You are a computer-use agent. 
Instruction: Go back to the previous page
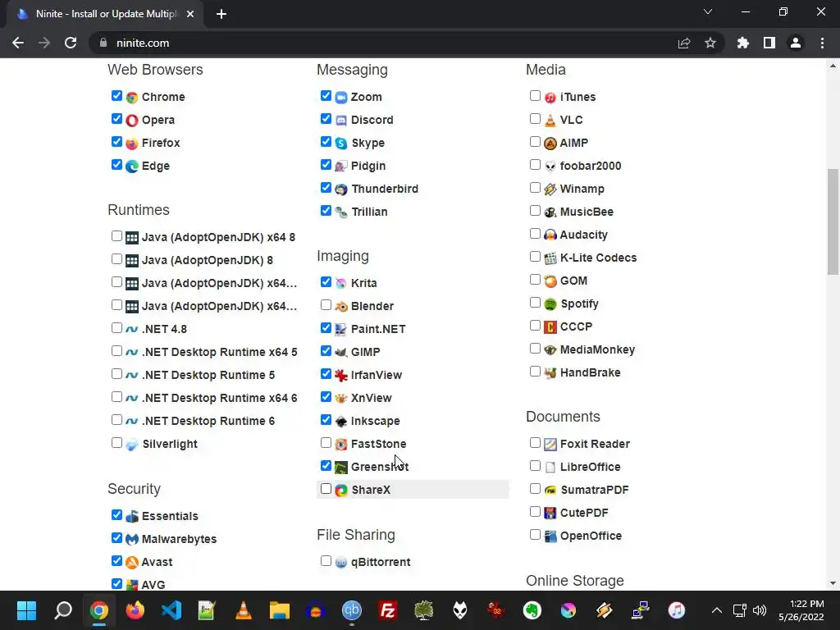tap(18, 43)
